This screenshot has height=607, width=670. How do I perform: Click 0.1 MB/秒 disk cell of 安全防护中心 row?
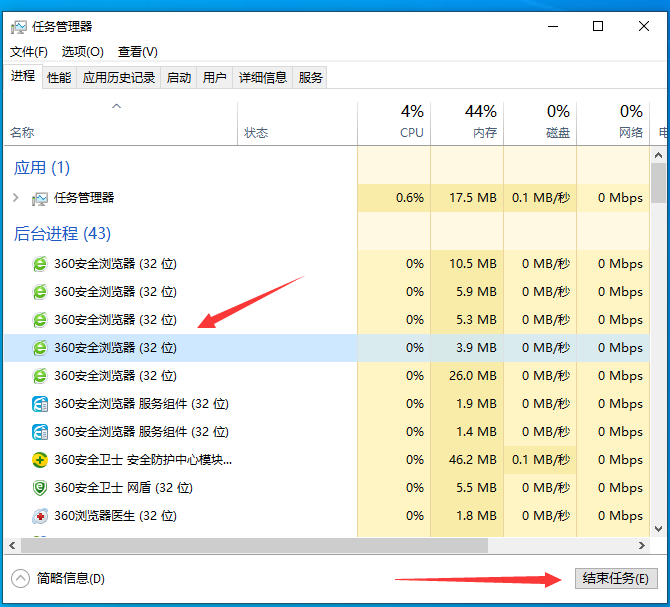click(x=540, y=460)
